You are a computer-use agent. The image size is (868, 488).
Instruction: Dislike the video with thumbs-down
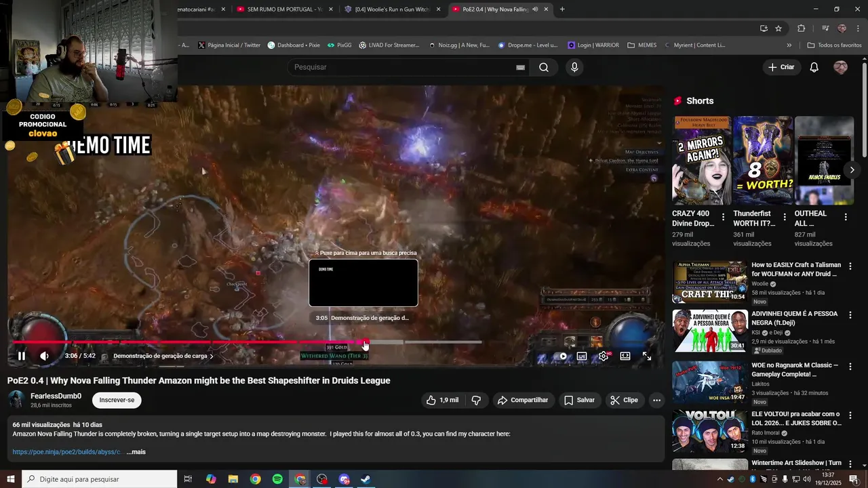tap(476, 400)
